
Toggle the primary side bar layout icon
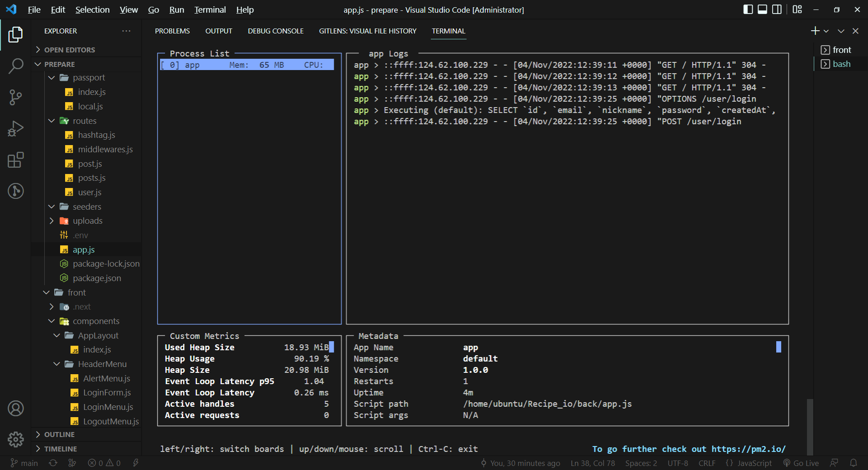[x=748, y=9]
